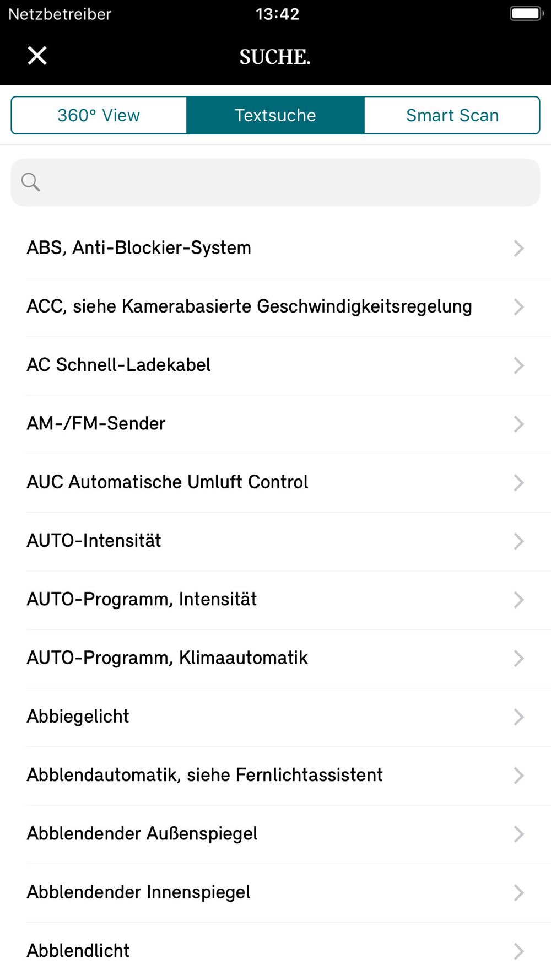Screen dimensions: 551x980
Task: Open chevron for ABS, Anti-Blockier-System
Action: [x=518, y=248]
